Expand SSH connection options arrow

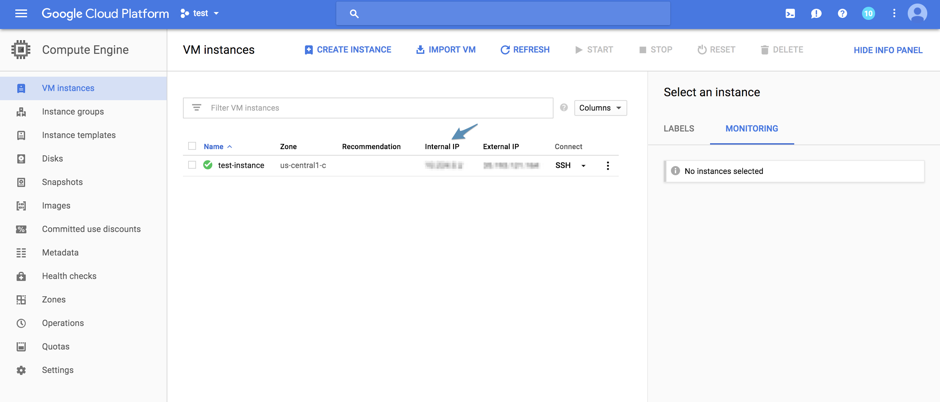584,166
